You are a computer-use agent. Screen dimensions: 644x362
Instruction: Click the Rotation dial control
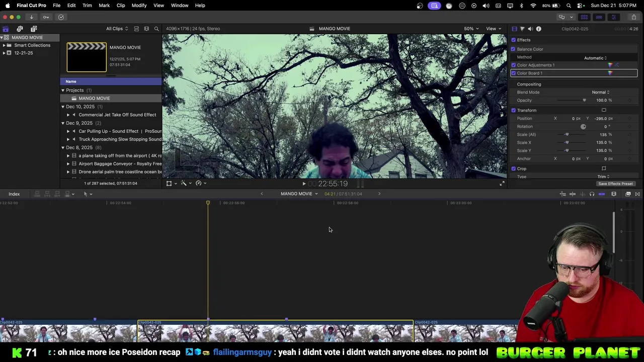click(x=583, y=126)
